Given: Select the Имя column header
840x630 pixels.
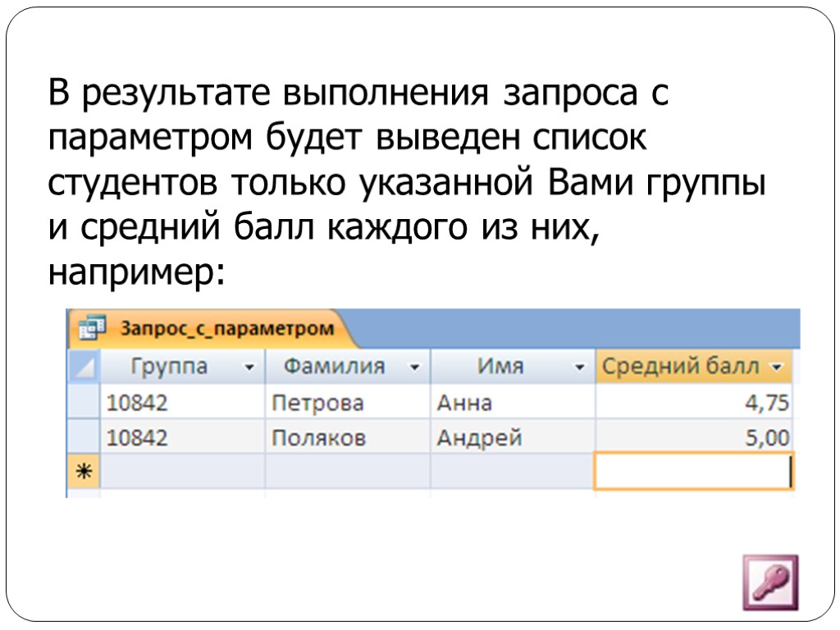Looking at the screenshot, I should [500, 367].
